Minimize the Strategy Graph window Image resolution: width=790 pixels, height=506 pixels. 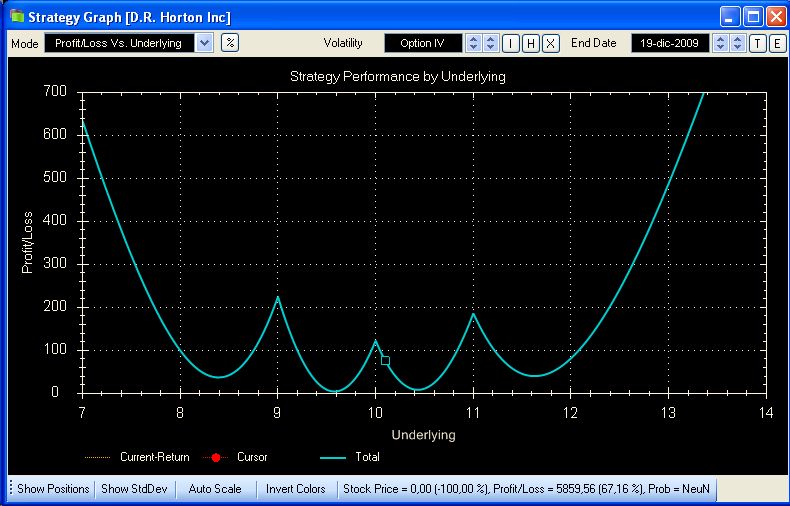point(730,17)
